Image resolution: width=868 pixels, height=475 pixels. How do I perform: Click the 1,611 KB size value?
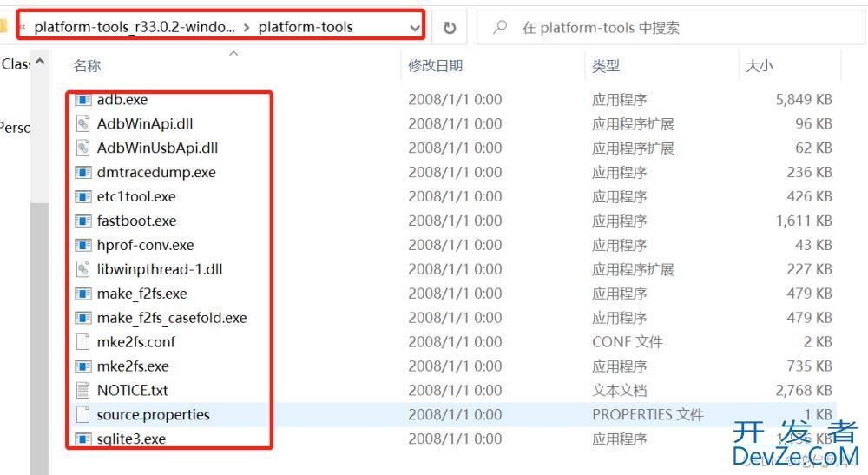pos(804,221)
